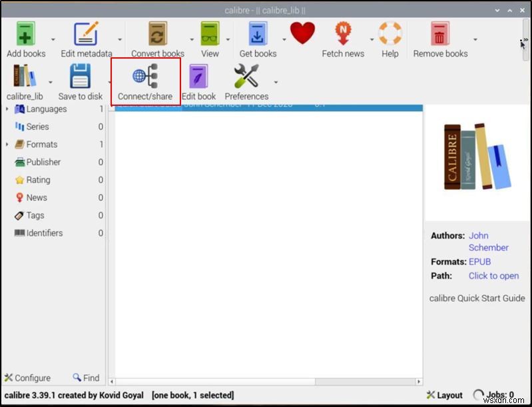Click the Jobs spinner icon
The height and width of the screenshot is (407, 532).
[x=478, y=395]
